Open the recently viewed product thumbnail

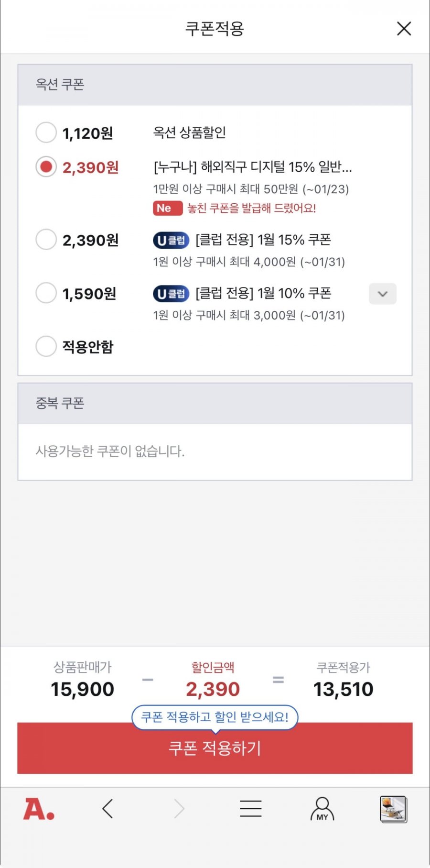(393, 809)
